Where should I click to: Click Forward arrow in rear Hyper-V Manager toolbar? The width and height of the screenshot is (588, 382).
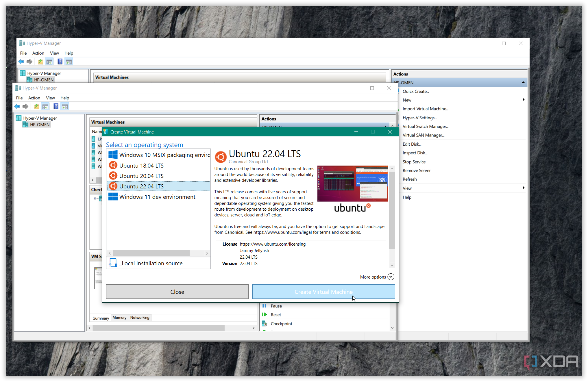point(29,62)
